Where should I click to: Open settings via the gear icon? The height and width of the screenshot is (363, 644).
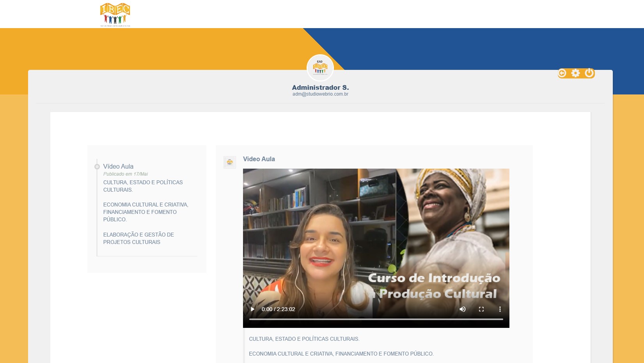pos(575,73)
